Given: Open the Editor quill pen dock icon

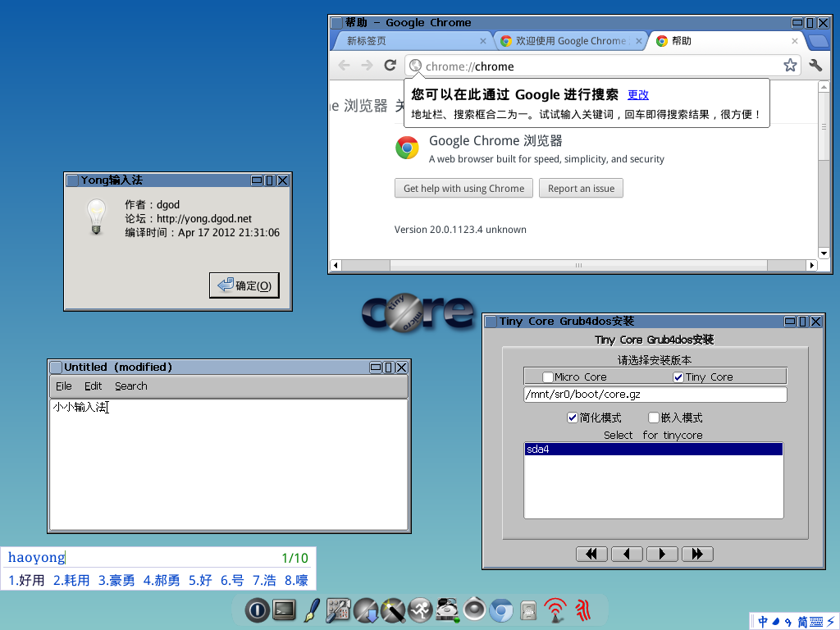Looking at the screenshot, I should tap(311, 610).
